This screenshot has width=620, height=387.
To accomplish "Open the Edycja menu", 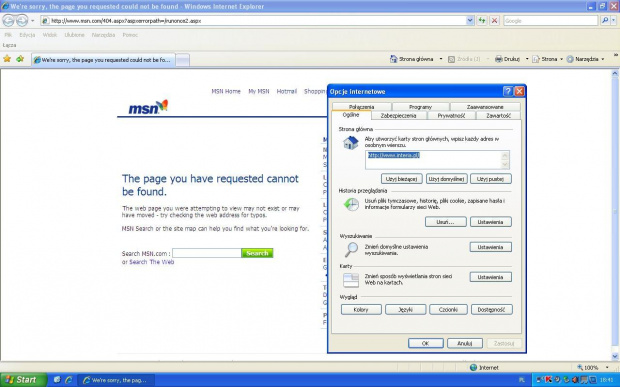I will [27, 35].
